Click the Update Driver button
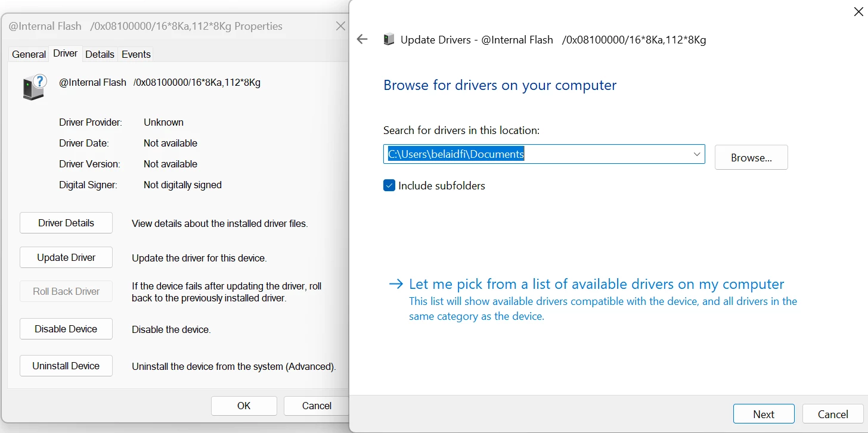Screen dimensions: 868x433 pyautogui.click(x=66, y=257)
